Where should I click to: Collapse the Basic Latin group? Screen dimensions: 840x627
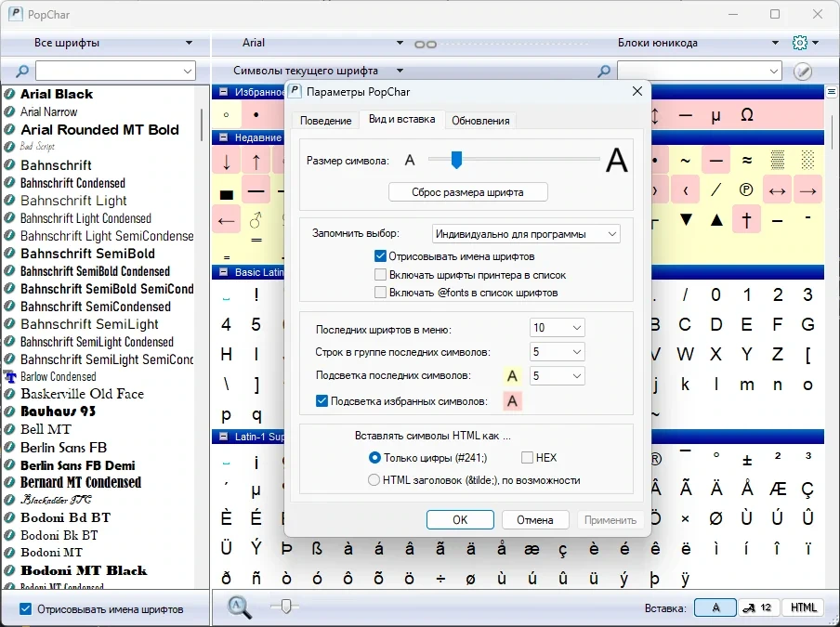click(x=223, y=272)
